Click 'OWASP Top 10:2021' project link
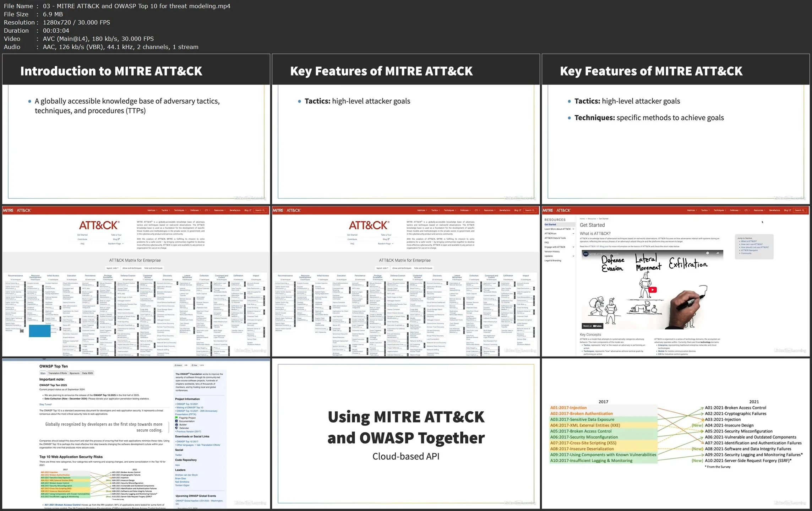Image resolution: width=812 pixels, height=511 pixels. pyautogui.click(x=187, y=404)
